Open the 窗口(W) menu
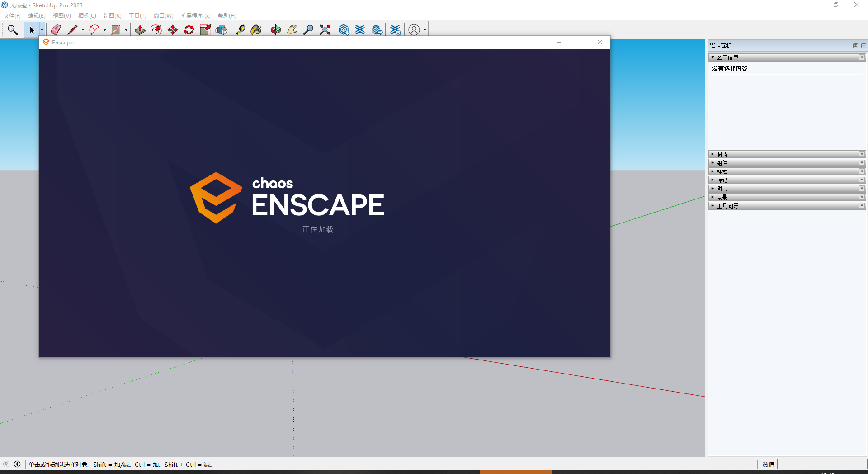 pyautogui.click(x=164, y=15)
